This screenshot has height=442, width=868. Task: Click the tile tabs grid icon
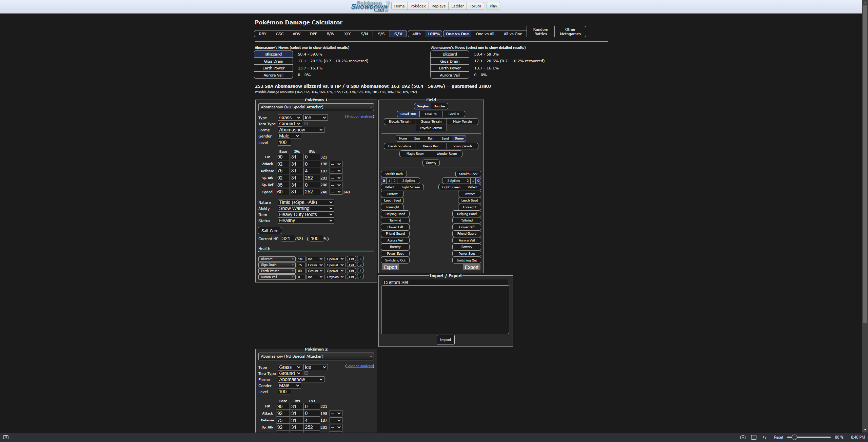[753, 437]
